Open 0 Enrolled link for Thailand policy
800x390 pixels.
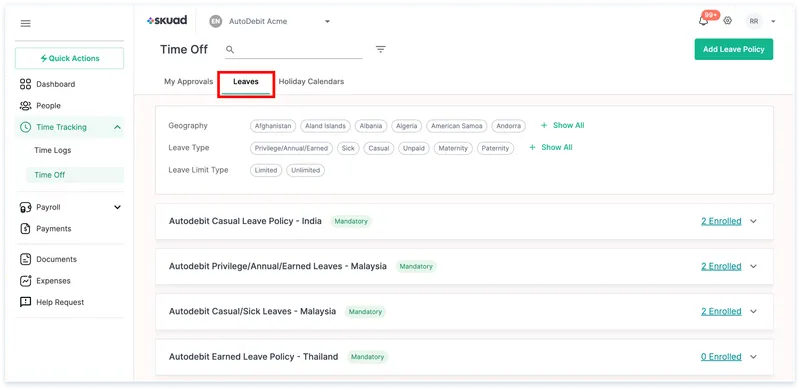pyautogui.click(x=721, y=357)
